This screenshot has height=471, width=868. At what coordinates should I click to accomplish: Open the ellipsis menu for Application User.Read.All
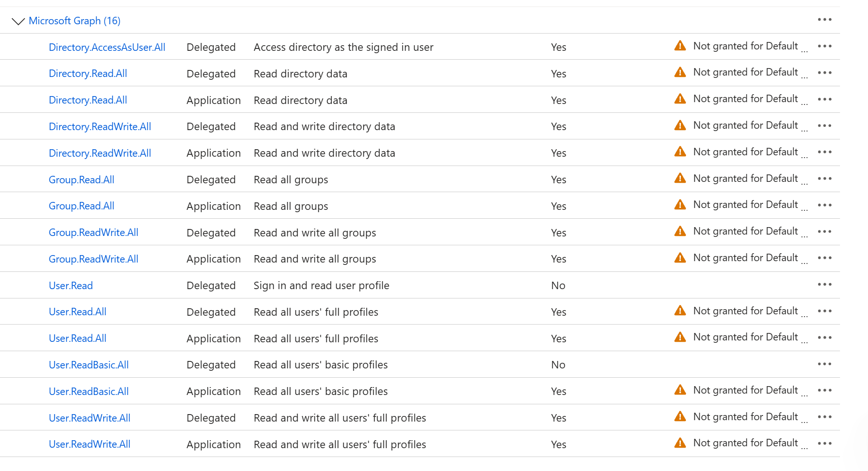click(825, 338)
